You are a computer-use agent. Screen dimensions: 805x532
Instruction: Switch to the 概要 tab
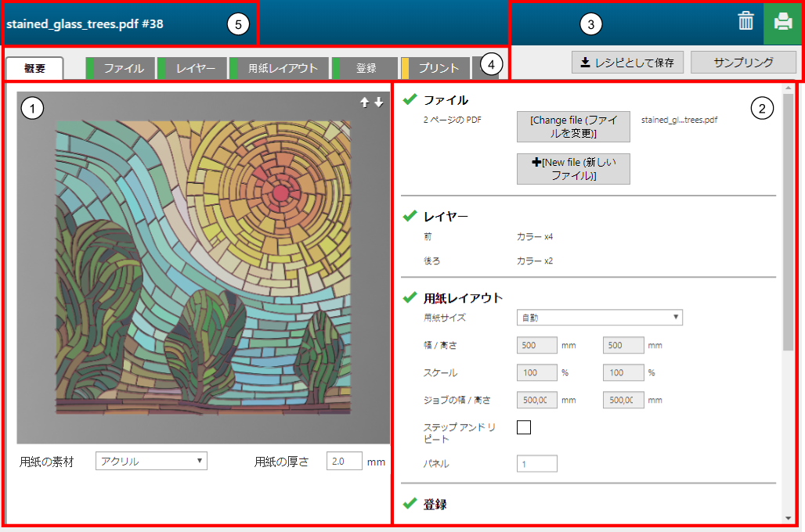[x=35, y=68]
